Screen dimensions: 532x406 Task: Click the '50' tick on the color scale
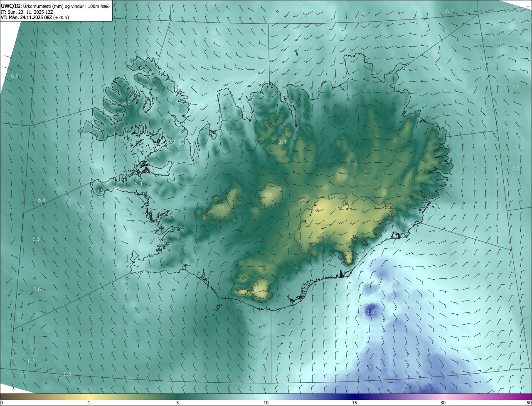529,403
